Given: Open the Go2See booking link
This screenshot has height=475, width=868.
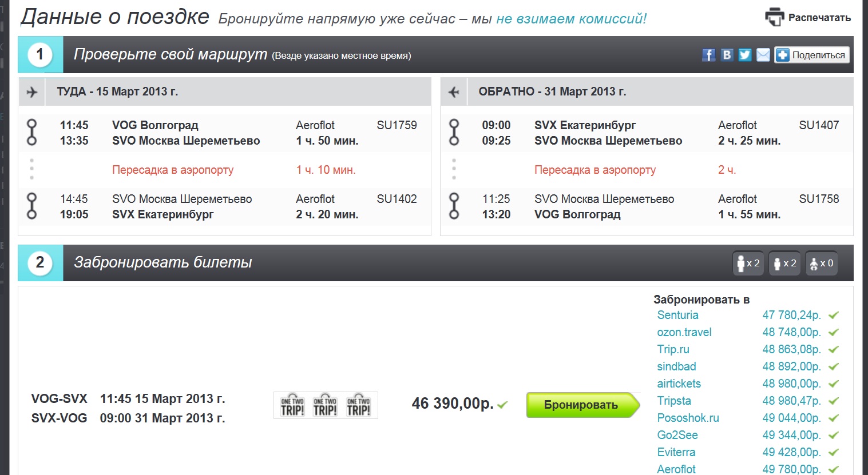Looking at the screenshot, I should pyautogui.click(x=677, y=435).
